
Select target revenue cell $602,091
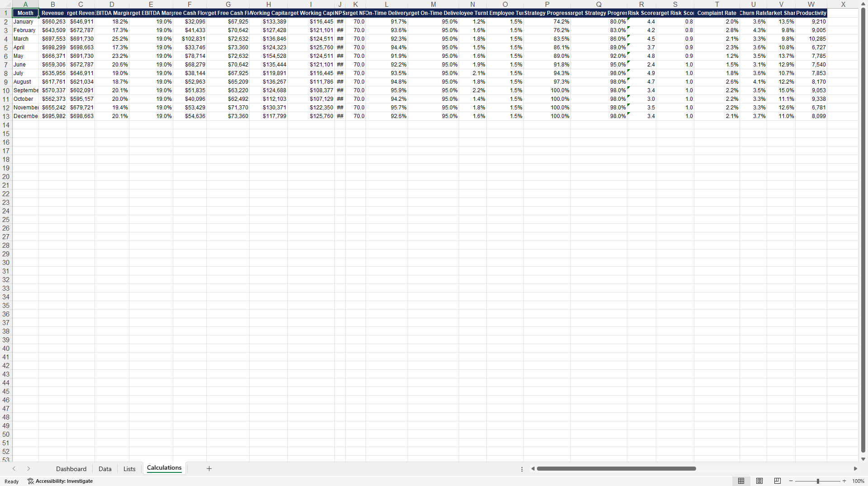coord(81,90)
